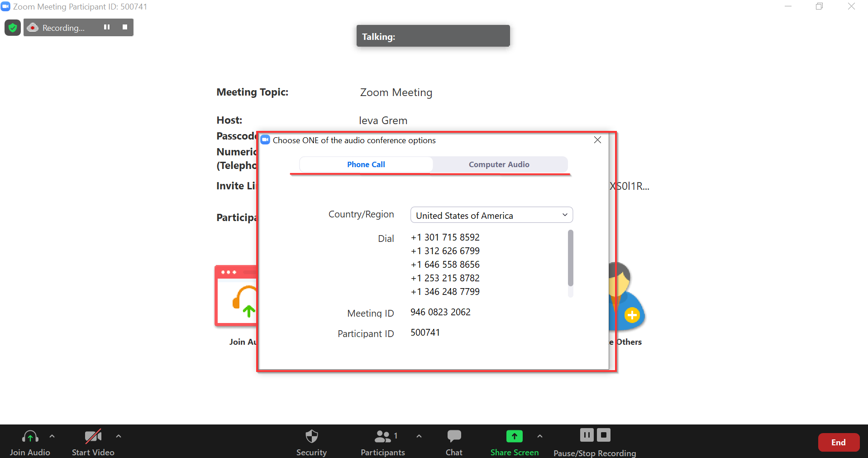Image resolution: width=868 pixels, height=458 pixels.
Task: Pause recording in the bottom toolbar
Action: 587,435
